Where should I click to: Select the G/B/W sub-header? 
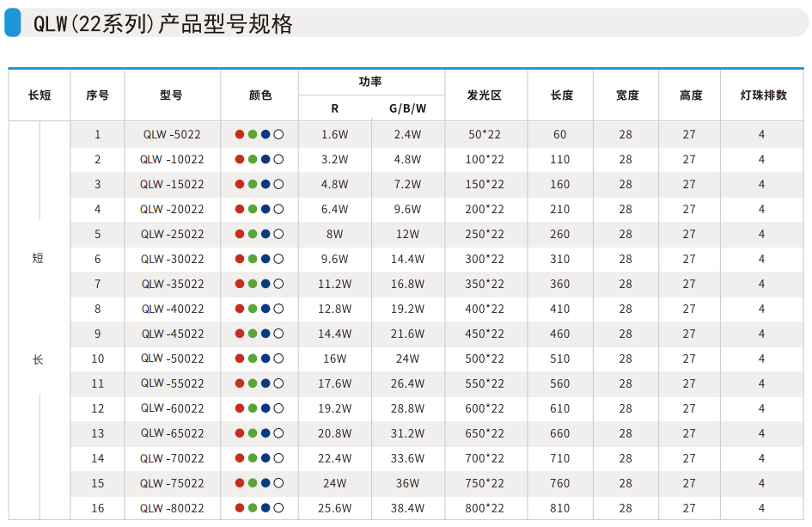pyautogui.click(x=407, y=109)
